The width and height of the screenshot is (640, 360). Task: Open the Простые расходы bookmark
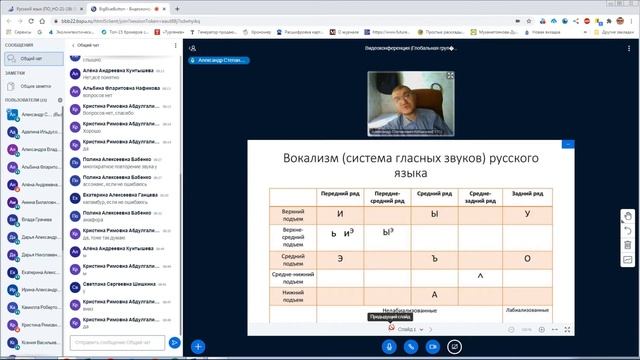coord(441,32)
